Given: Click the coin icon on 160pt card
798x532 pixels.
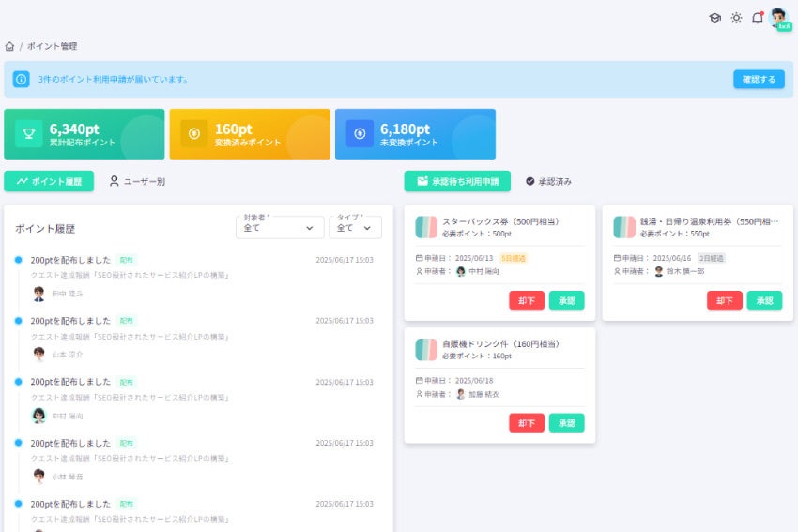Looking at the screenshot, I should 194,134.
